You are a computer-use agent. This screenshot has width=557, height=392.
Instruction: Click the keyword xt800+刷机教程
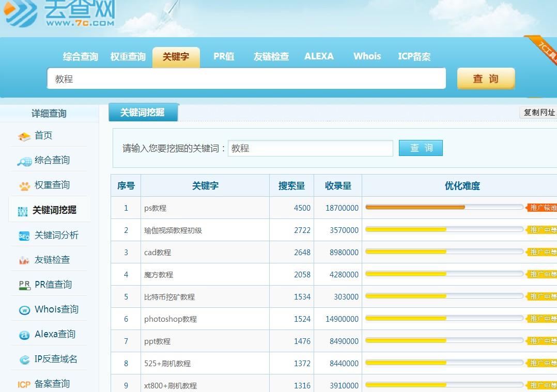pyautogui.click(x=171, y=386)
